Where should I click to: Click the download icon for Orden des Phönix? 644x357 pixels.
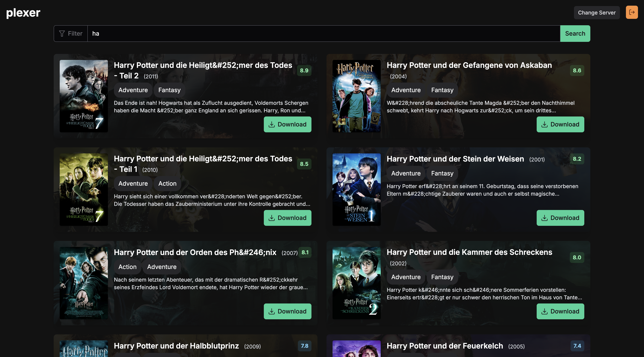click(x=272, y=311)
